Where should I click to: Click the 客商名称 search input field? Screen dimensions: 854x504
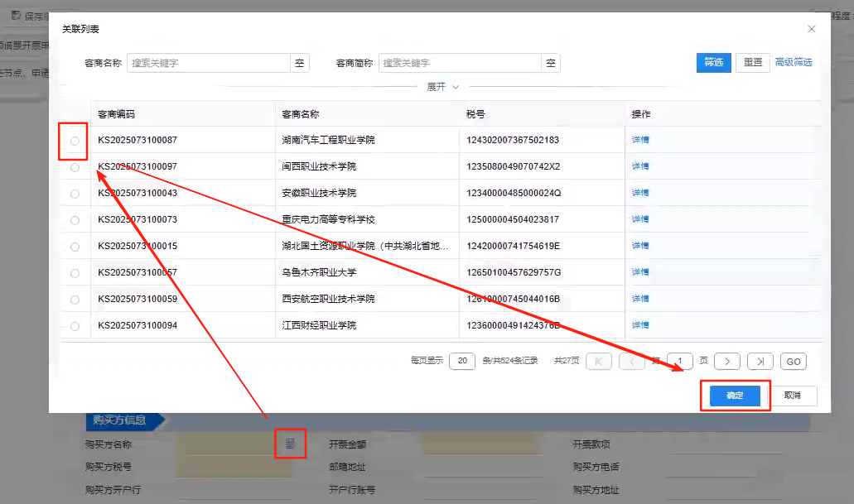208,63
